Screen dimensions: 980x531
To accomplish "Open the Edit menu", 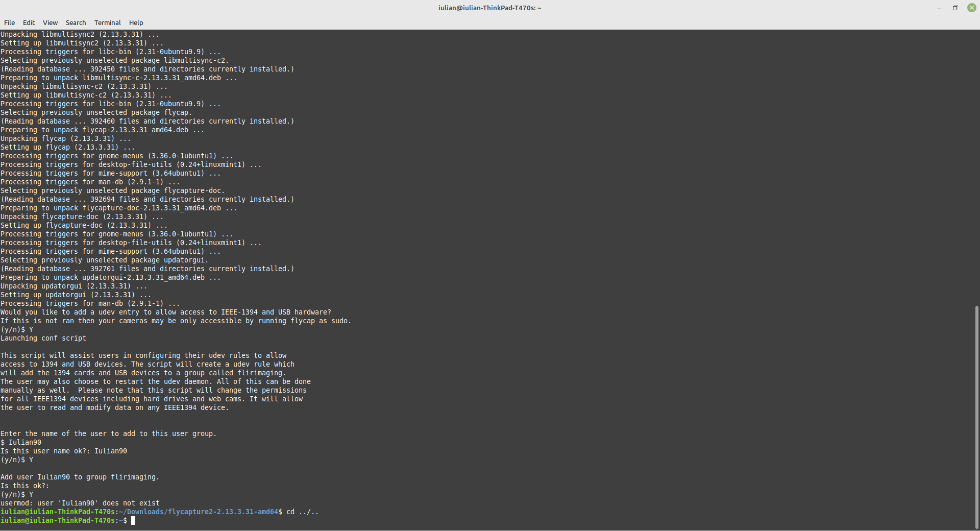I will point(29,22).
